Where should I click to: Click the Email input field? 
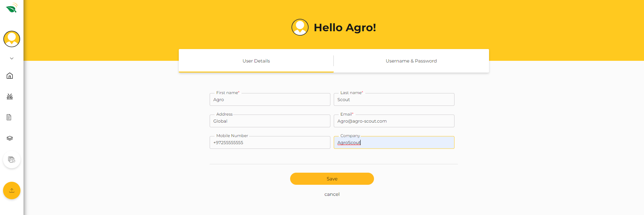pos(394,121)
